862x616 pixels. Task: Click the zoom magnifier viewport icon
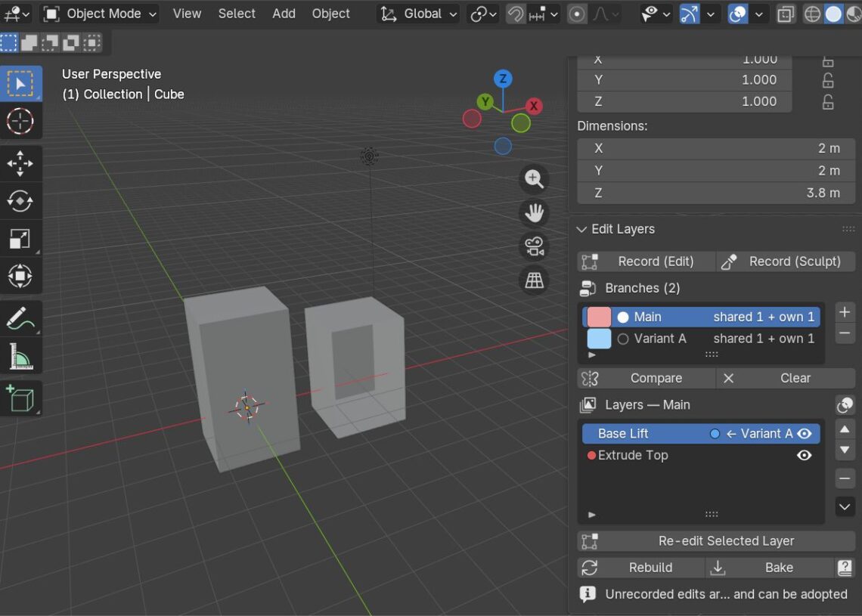point(534,178)
